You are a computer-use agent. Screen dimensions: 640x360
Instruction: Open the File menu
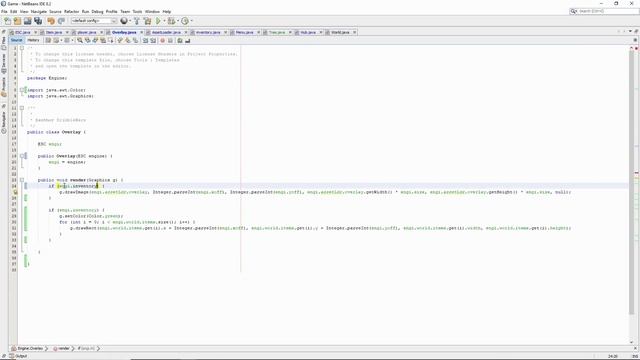(x=4, y=11)
